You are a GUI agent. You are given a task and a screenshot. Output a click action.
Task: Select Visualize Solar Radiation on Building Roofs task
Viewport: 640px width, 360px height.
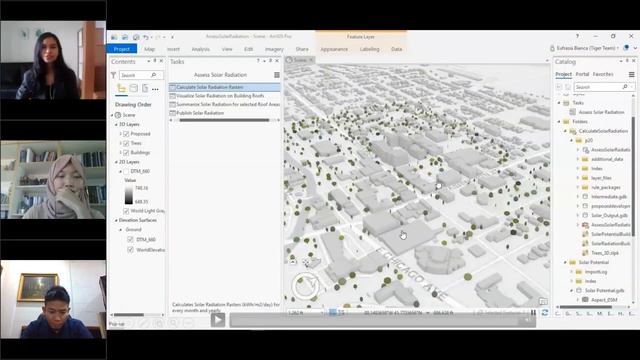pos(225,96)
